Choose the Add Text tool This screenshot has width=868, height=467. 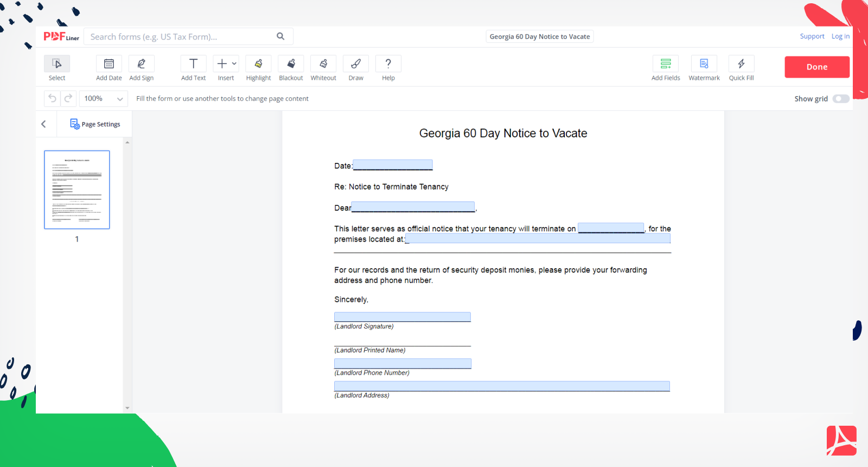coord(193,64)
